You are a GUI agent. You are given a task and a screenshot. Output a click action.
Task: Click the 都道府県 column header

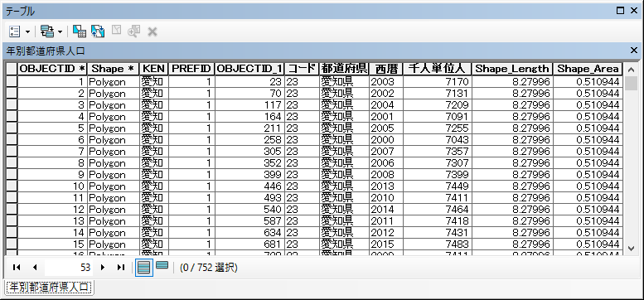tap(344, 69)
